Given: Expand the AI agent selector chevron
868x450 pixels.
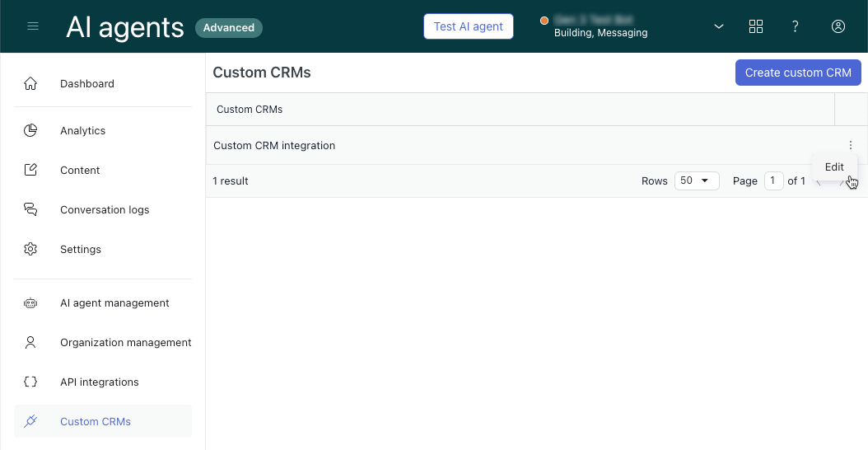Looking at the screenshot, I should point(719,26).
